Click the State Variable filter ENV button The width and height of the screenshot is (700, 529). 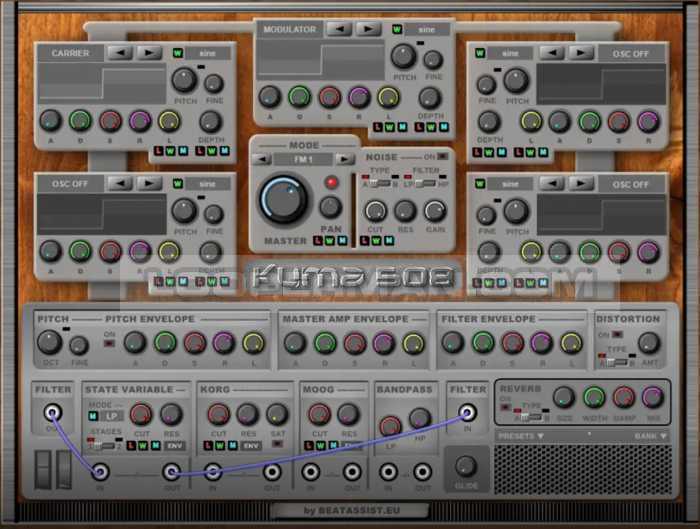pos(173,445)
